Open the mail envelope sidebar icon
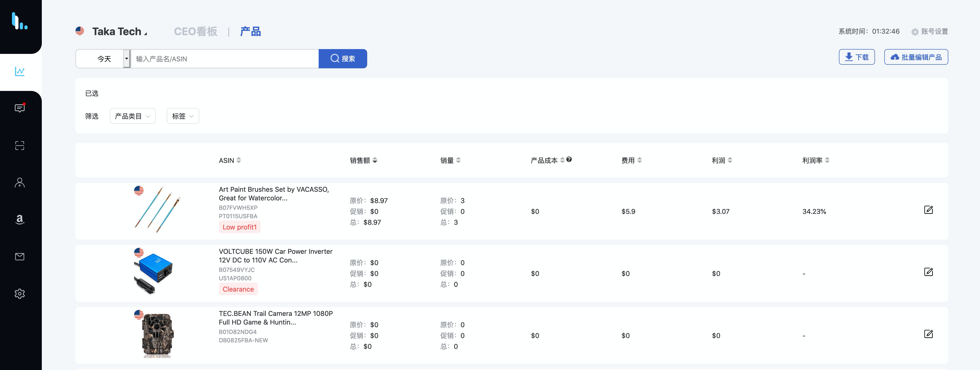980x370 pixels. (x=20, y=256)
